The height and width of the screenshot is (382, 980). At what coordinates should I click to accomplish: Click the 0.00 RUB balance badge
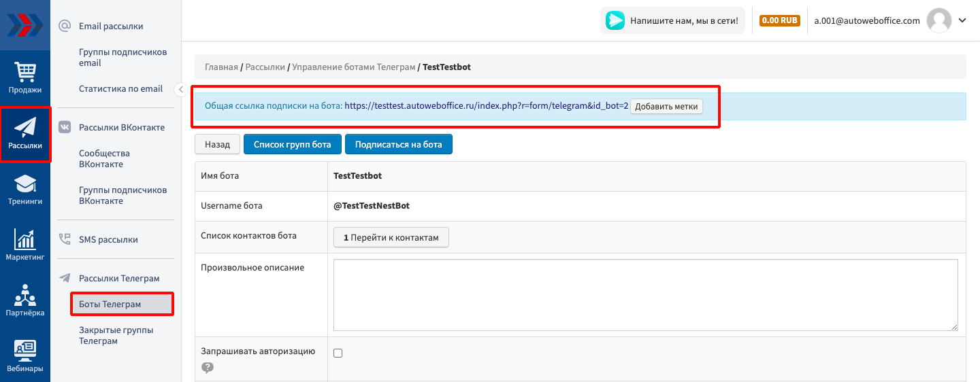click(x=779, y=20)
